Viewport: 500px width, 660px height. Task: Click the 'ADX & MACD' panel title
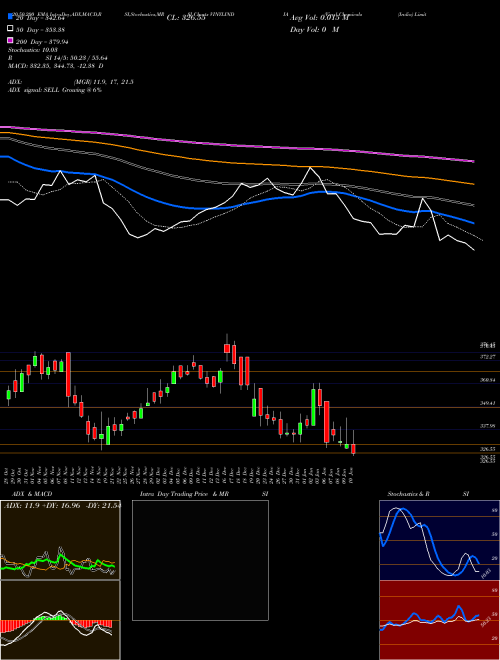[32, 494]
